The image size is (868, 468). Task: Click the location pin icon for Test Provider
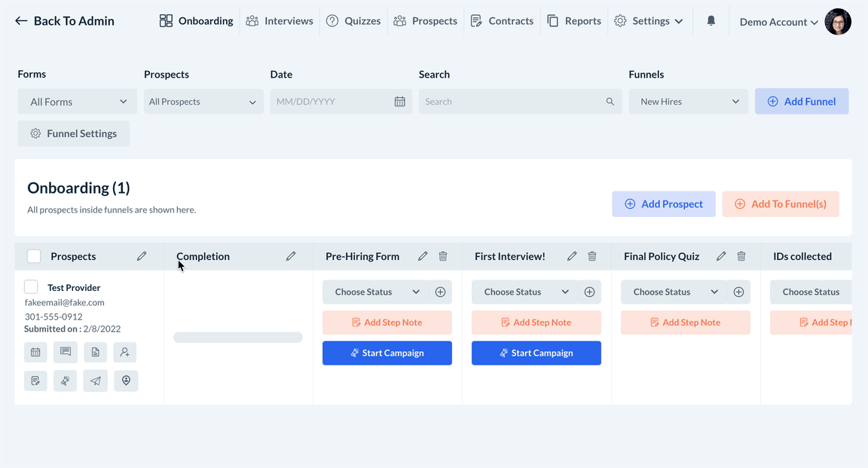[126, 381]
